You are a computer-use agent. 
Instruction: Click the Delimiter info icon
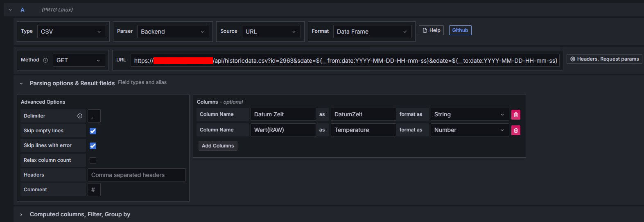pos(80,116)
